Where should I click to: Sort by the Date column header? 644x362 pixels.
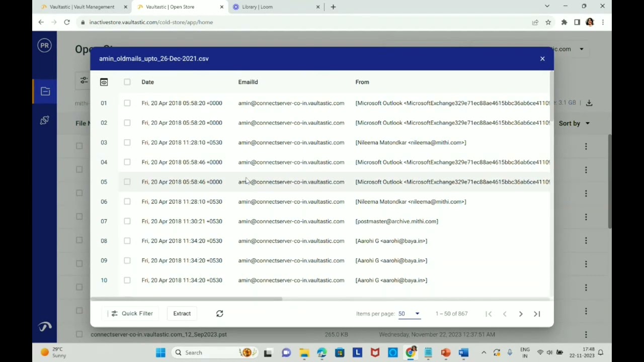point(147,82)
